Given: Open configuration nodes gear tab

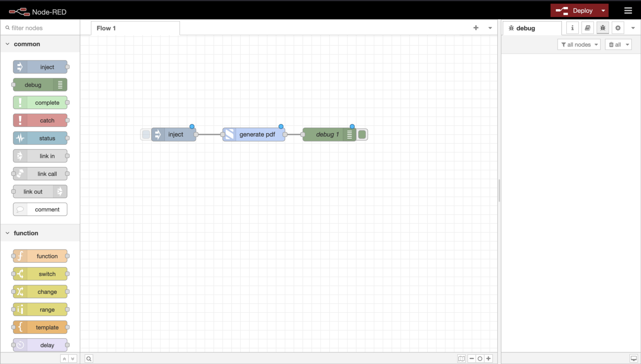Looking at the screenshot, I should tap(618, 28).
